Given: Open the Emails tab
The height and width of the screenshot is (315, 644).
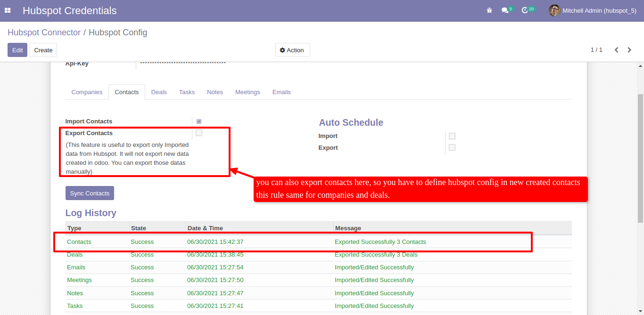Looking at the screenshot, I should coord(281,92).
